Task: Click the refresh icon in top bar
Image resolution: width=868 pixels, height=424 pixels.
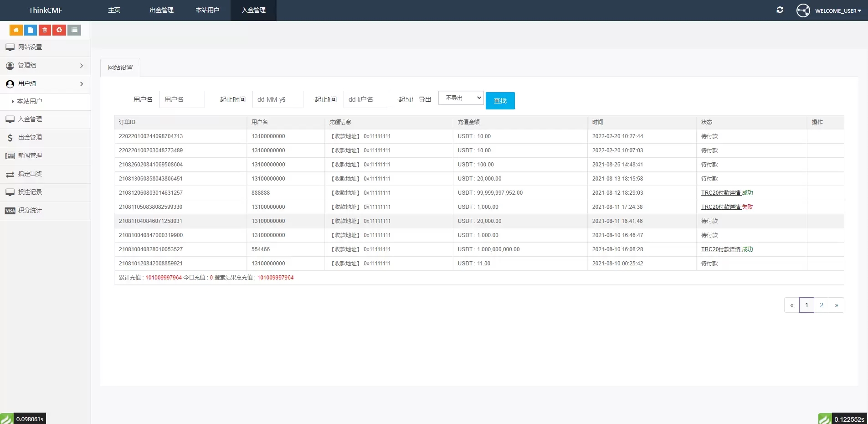Action: tap(780, 10)
